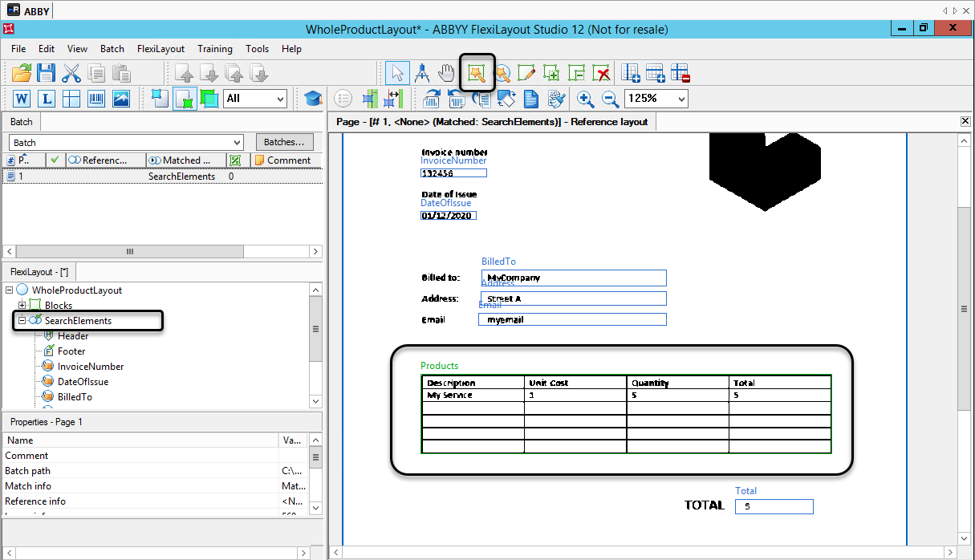Viewport: 975px width, 560px height.
Task: Select the arrow pointer selection tool
Action: coord(397,73)
